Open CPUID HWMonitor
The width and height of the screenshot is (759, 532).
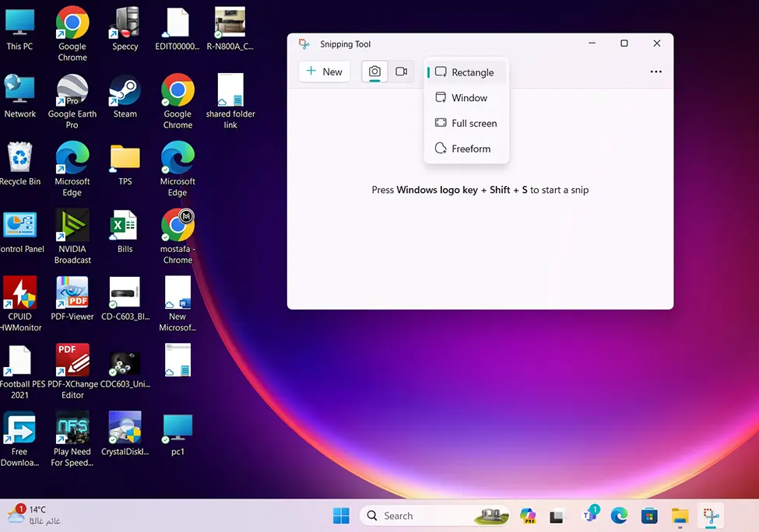[x=21, y=294]
